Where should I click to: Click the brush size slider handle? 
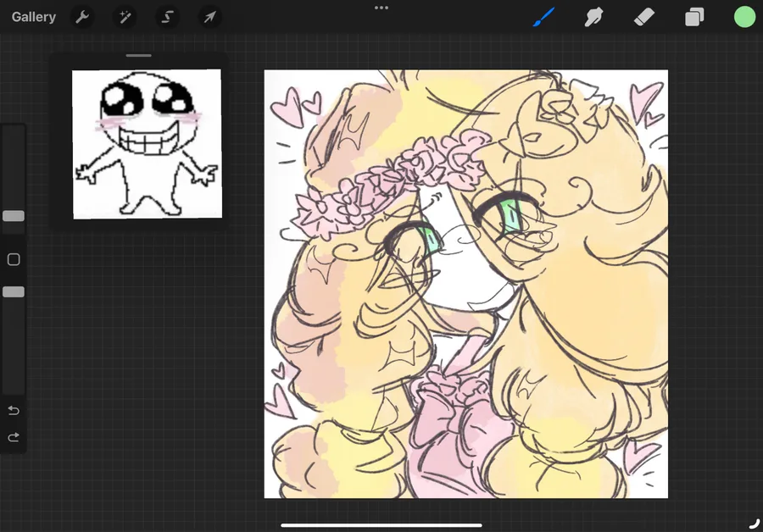click(x=14, y=216)
